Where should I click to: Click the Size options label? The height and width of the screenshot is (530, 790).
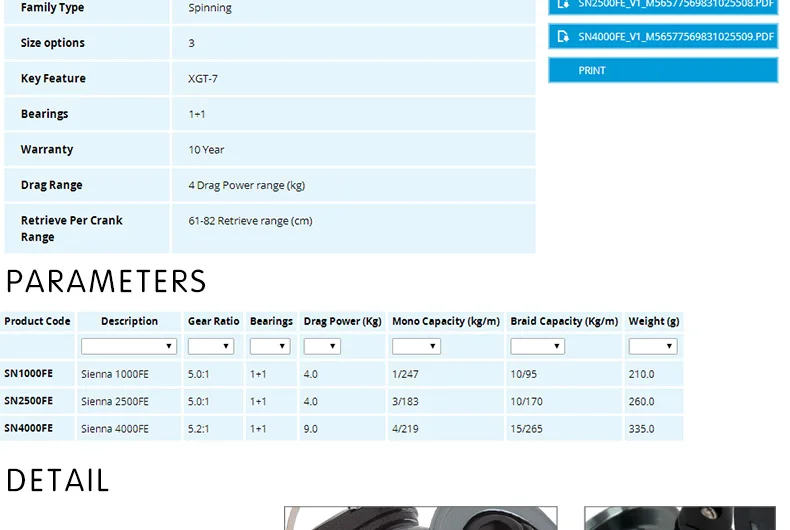pos(52,43)
